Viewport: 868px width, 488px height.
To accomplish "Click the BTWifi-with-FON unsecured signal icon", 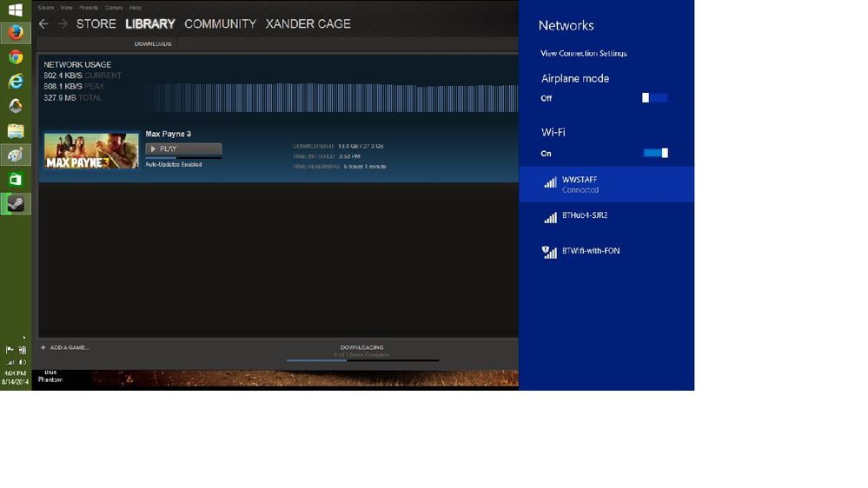I will (549, 253).
